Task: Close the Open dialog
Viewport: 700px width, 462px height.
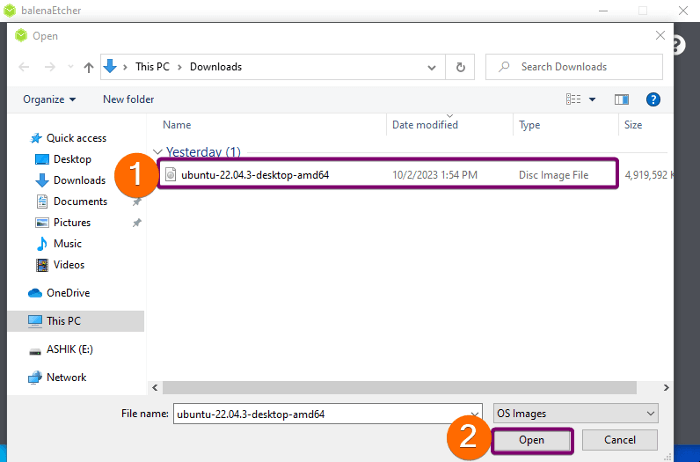Action: tap(660, 35)
